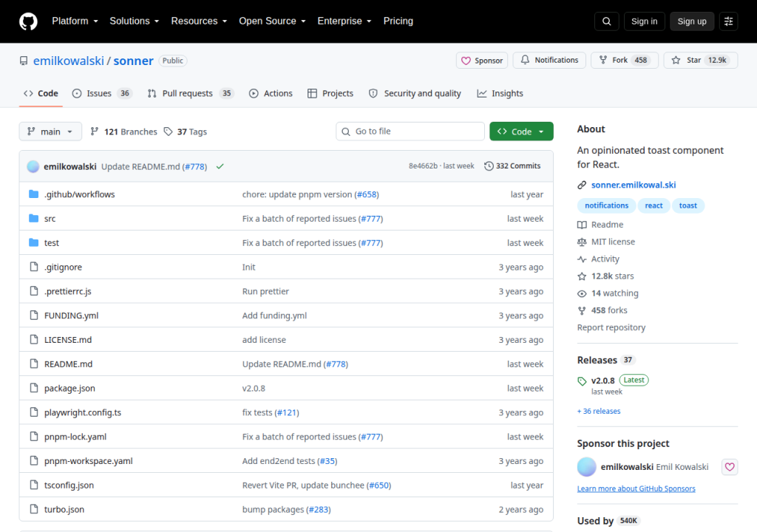Click the heart Sponsor button
Viewport: 757px width, 532px height.
(x=482, y=61)
